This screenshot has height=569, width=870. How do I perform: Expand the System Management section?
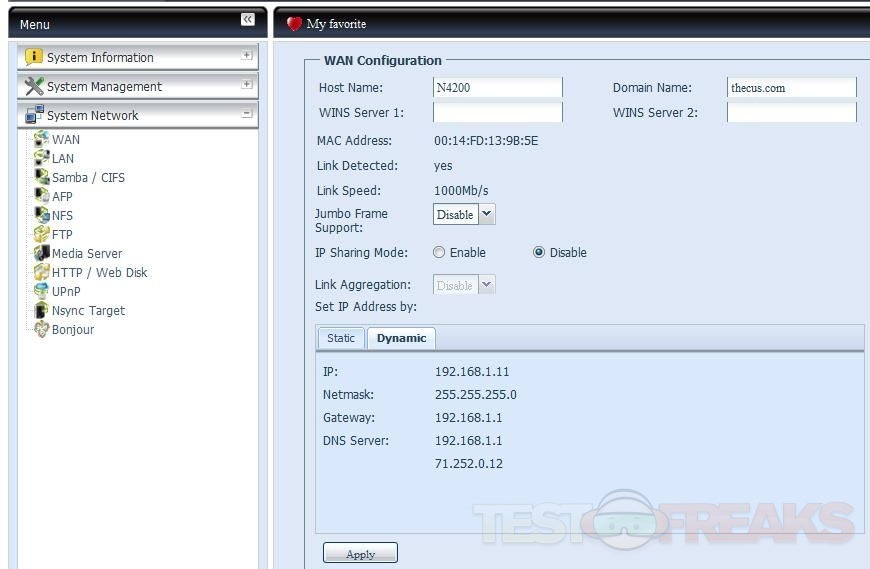click(x=246, y=85)
